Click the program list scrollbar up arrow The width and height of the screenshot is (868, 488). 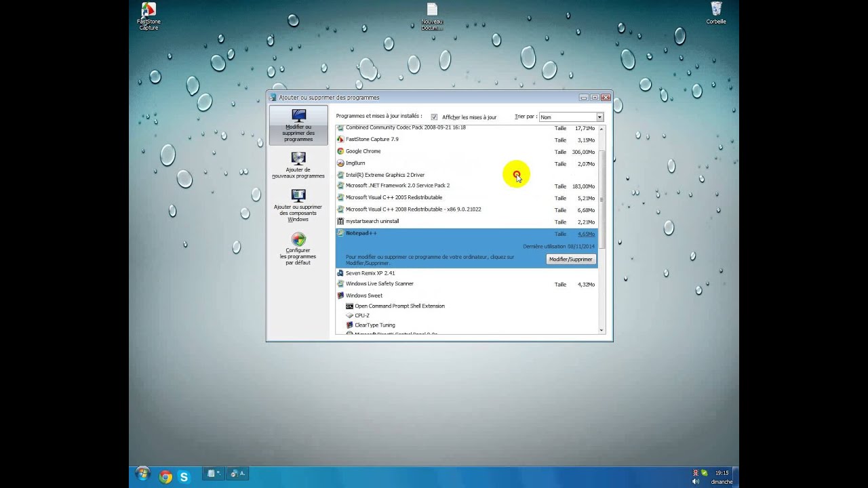pyautogui.click(x=601, y=129)
